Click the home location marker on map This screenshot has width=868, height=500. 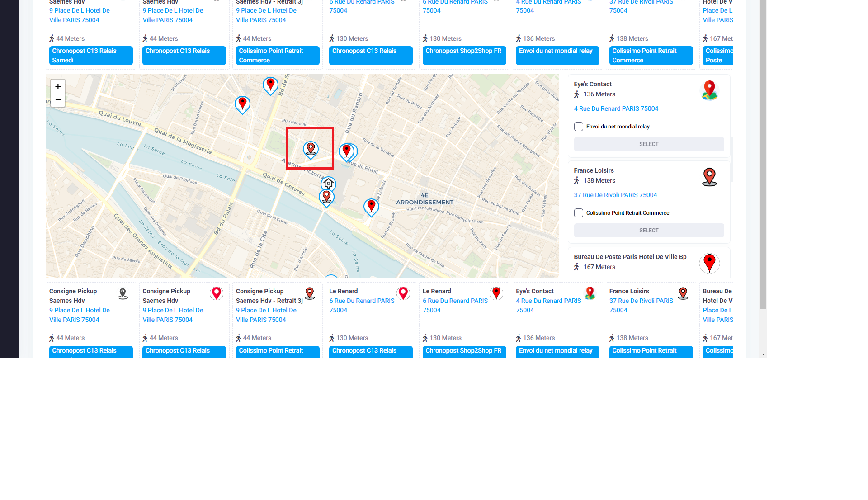click(x=328, y=184)
